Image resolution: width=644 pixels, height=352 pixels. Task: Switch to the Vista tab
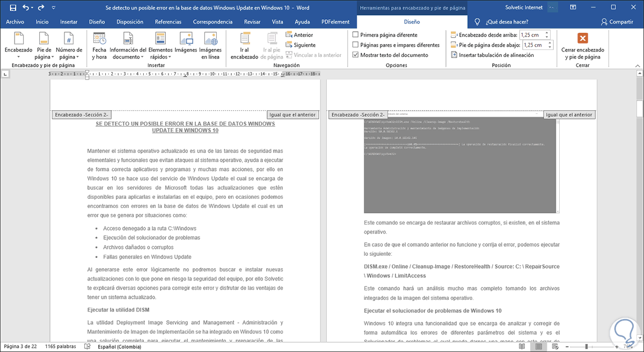(277, 22)
